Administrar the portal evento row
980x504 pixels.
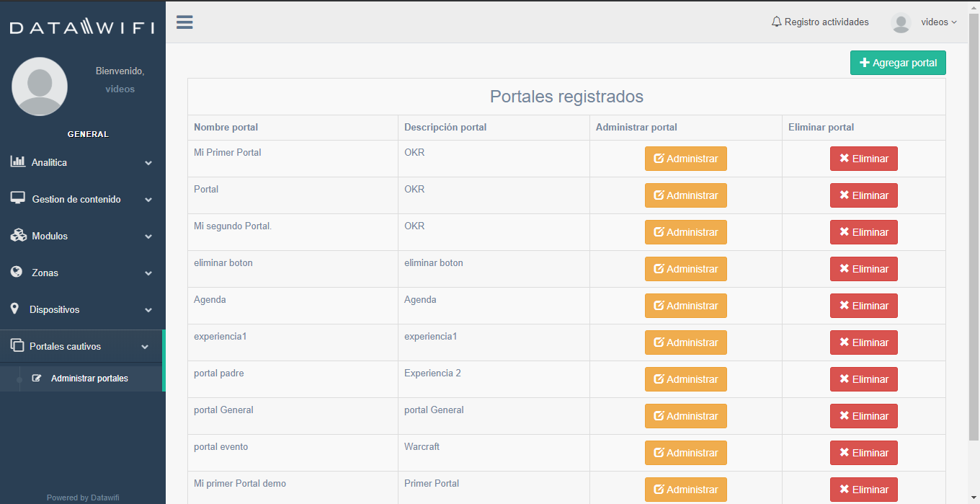pyautogui.click(x=686, y=453)
